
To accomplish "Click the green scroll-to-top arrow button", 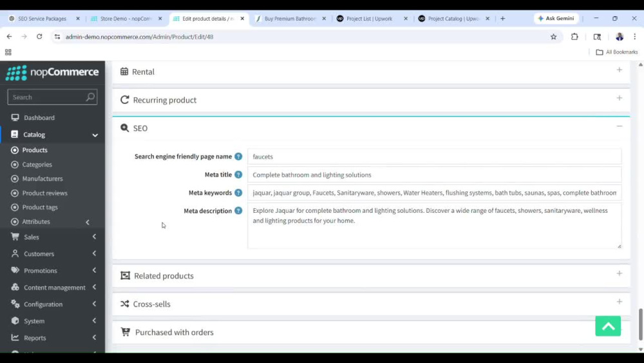I will (608, 326).
